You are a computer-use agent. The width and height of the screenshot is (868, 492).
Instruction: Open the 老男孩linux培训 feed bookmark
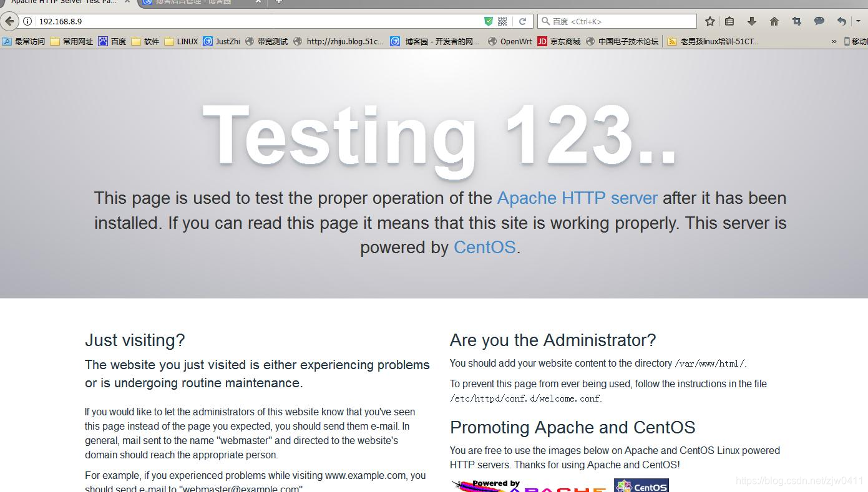pyautogui.click(x=713, y=42)
